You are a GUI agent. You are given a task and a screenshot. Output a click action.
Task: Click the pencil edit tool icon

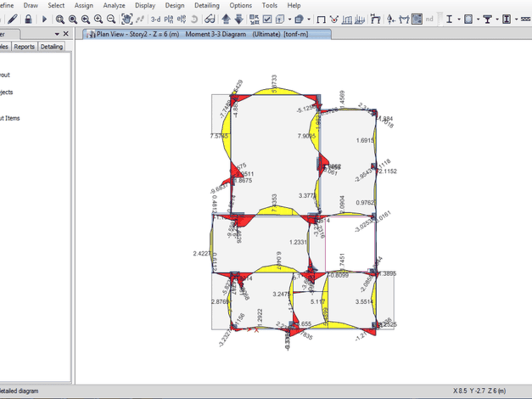13,19
